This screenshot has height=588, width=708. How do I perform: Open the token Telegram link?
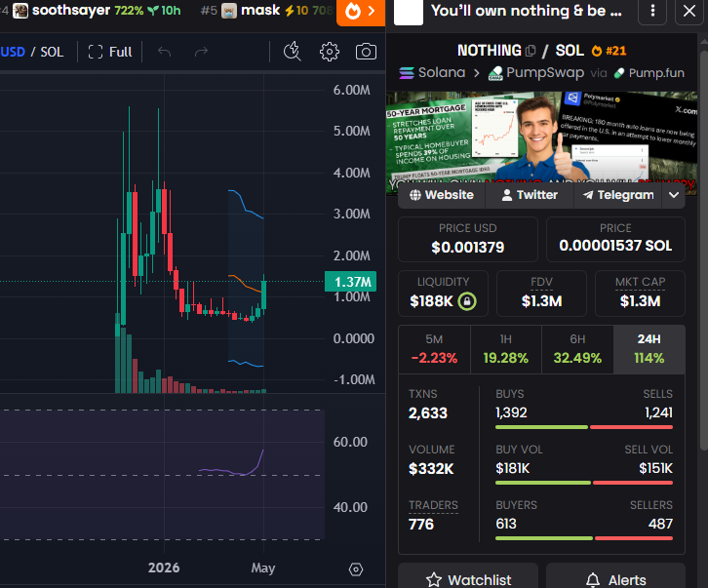pyautogui.click(x=618, y=195)
